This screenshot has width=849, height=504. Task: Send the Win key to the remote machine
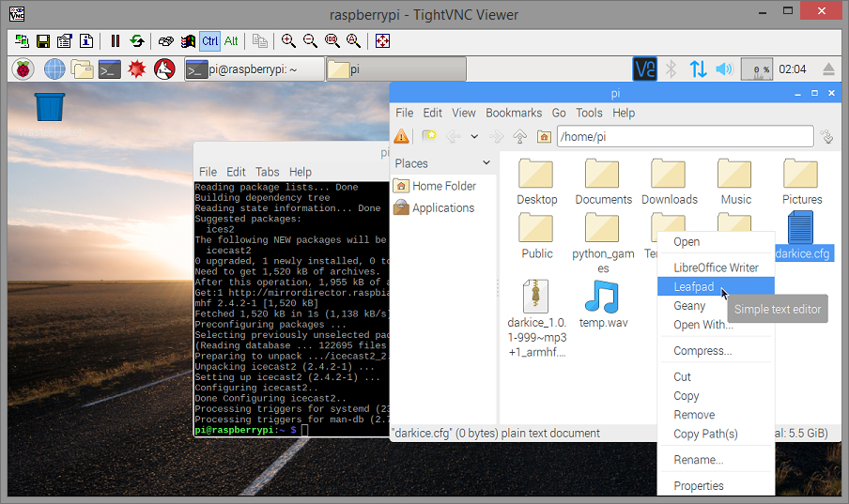188,41
